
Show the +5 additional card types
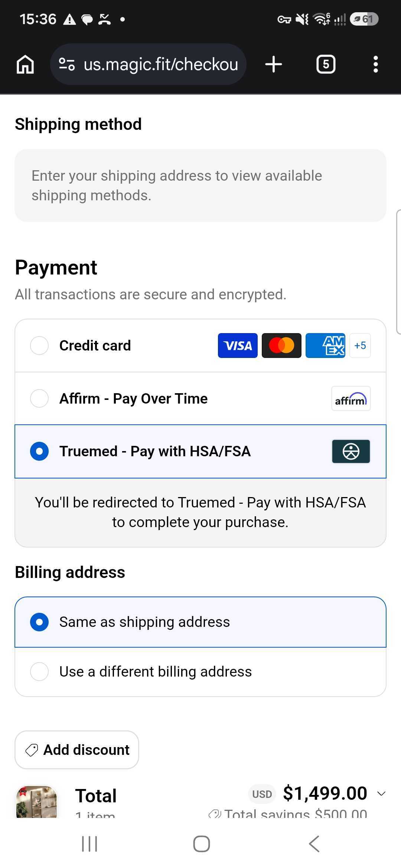pos(360,345)
